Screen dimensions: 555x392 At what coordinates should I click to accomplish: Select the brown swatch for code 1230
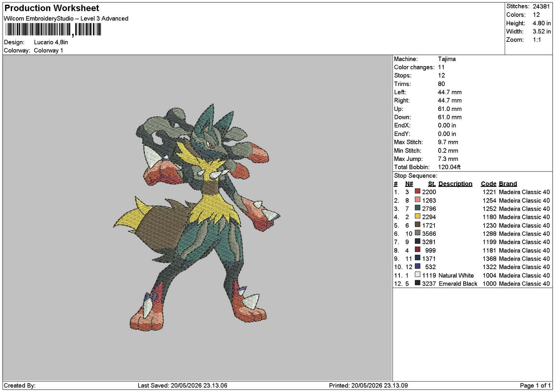click(x=417, y=225)
